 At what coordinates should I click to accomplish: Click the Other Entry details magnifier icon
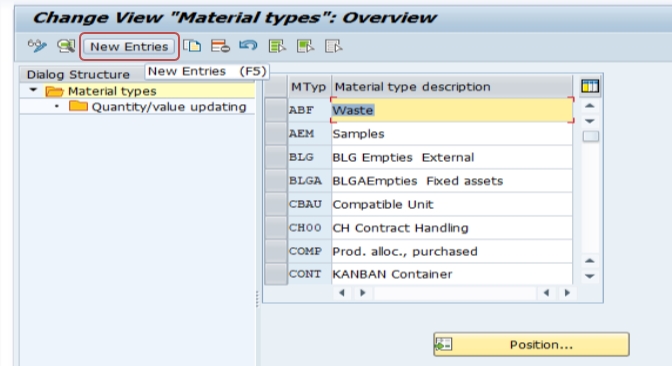66,46
